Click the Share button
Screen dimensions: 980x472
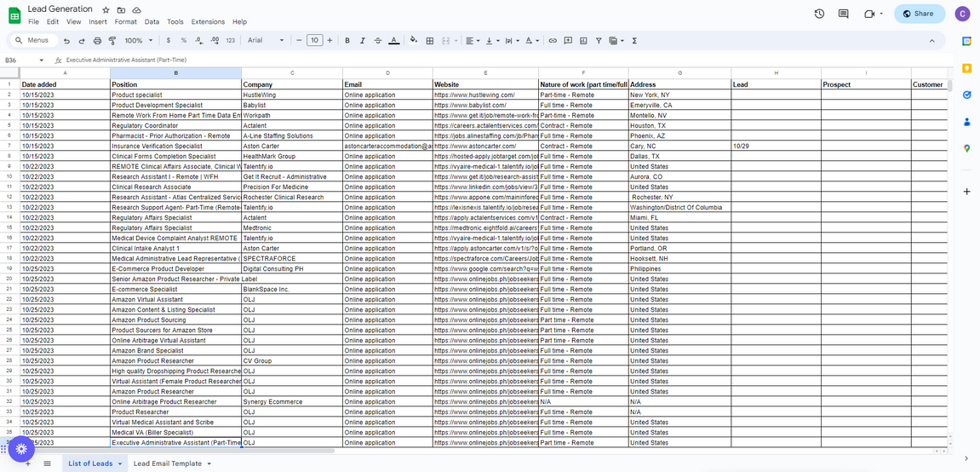coord(920,14)
